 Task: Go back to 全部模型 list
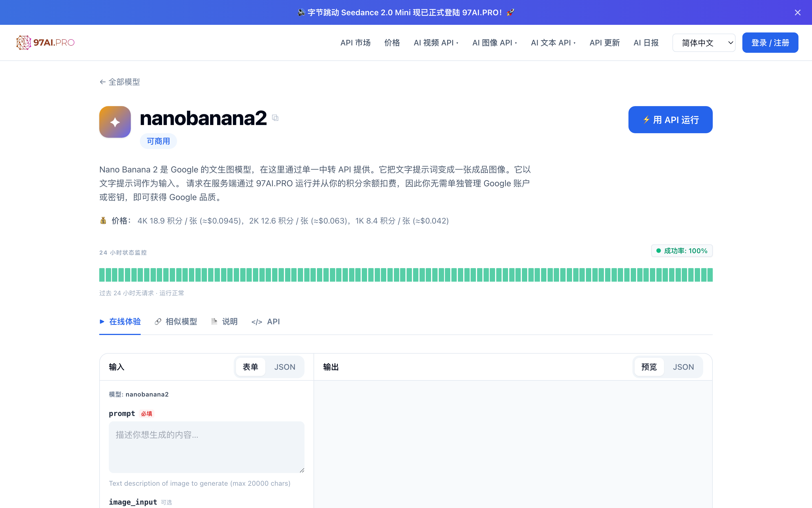point(120,82)
